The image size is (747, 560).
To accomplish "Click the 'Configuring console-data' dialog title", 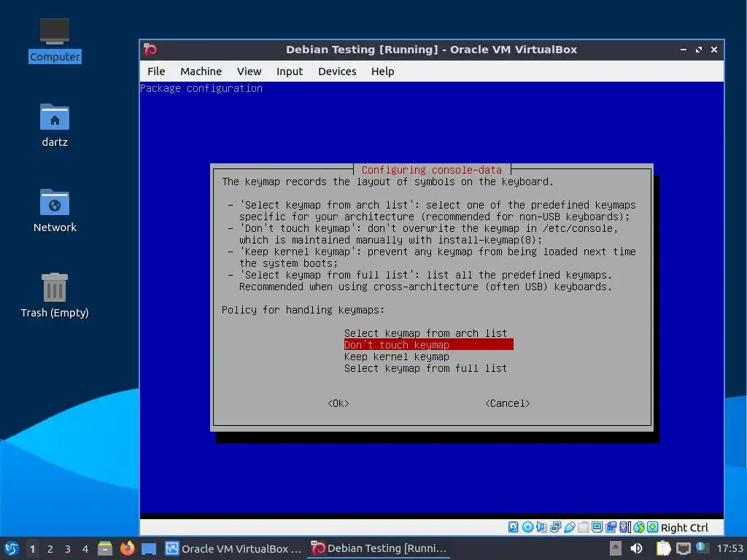I will [x=432, y=170].
